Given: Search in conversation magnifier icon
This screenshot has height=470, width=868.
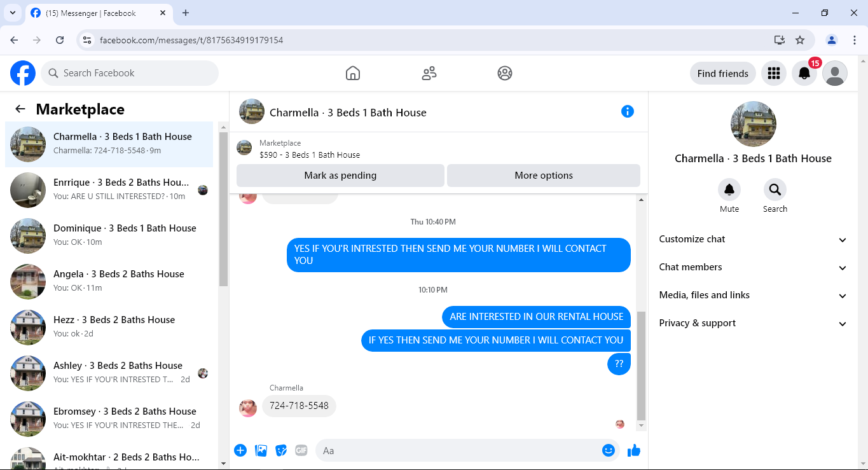Looking at the screenshot, I should click(775, 190).
